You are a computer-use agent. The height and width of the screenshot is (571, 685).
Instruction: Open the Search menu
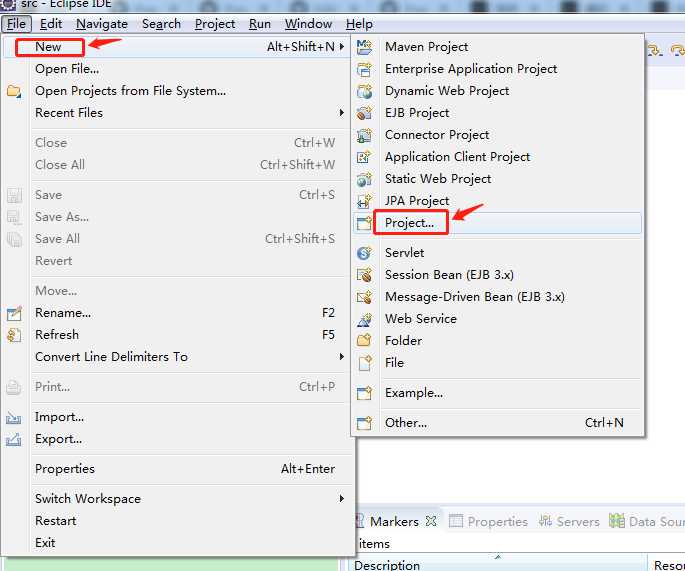161,24
